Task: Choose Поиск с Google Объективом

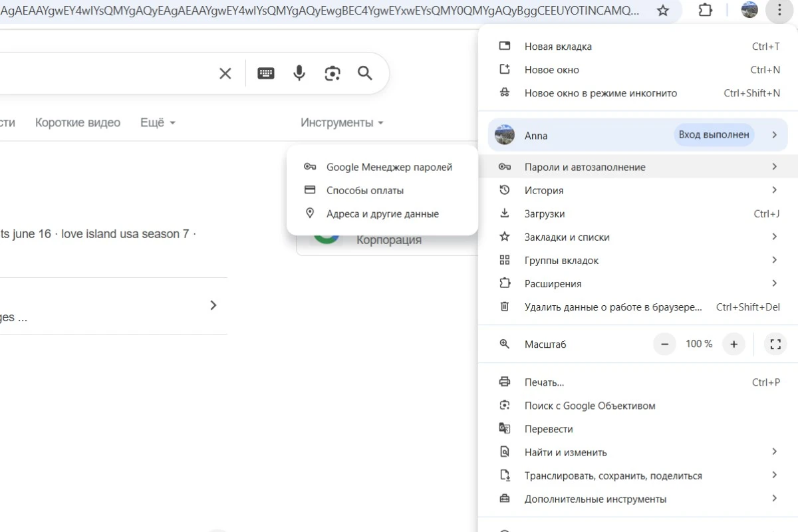Action: 638,405
